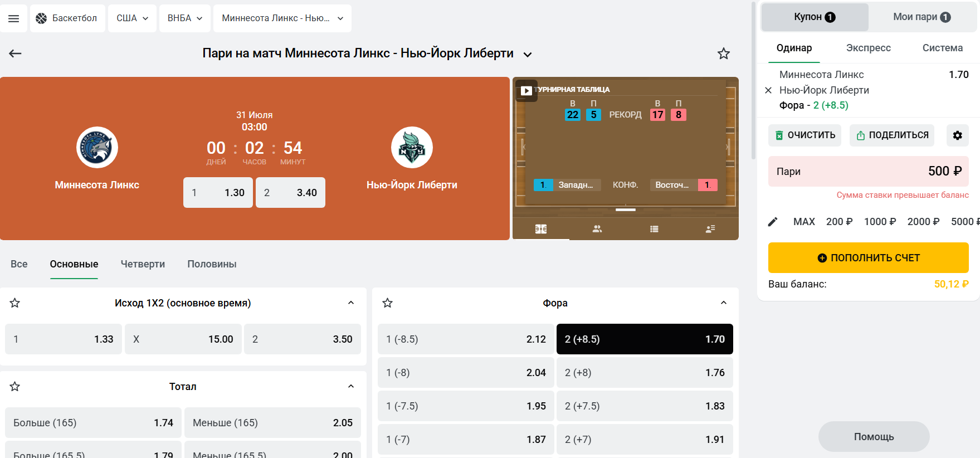Choose quick stake 200 ₽
Image resolution: width=980 pixels, height=458 pixels.
click(840, 222)
